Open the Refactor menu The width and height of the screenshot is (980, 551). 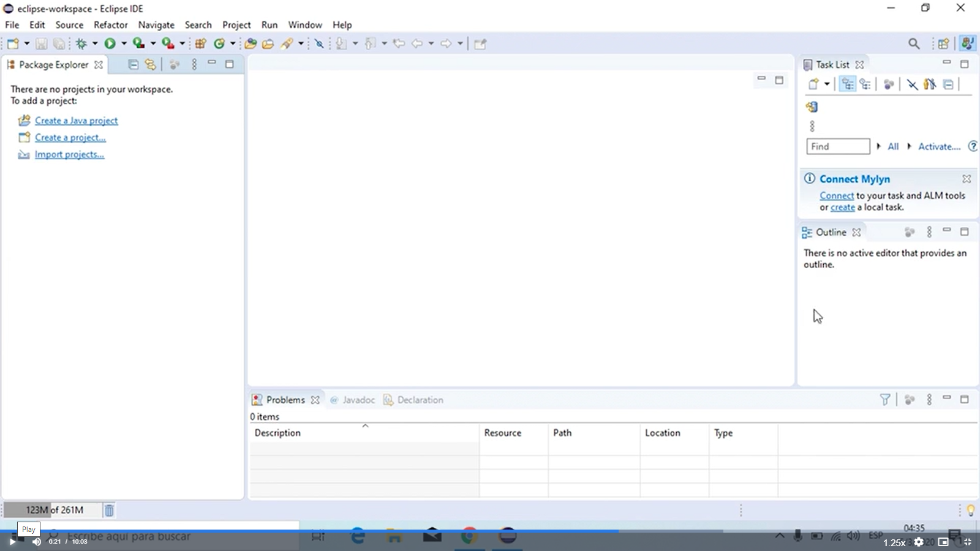point(111,25)
